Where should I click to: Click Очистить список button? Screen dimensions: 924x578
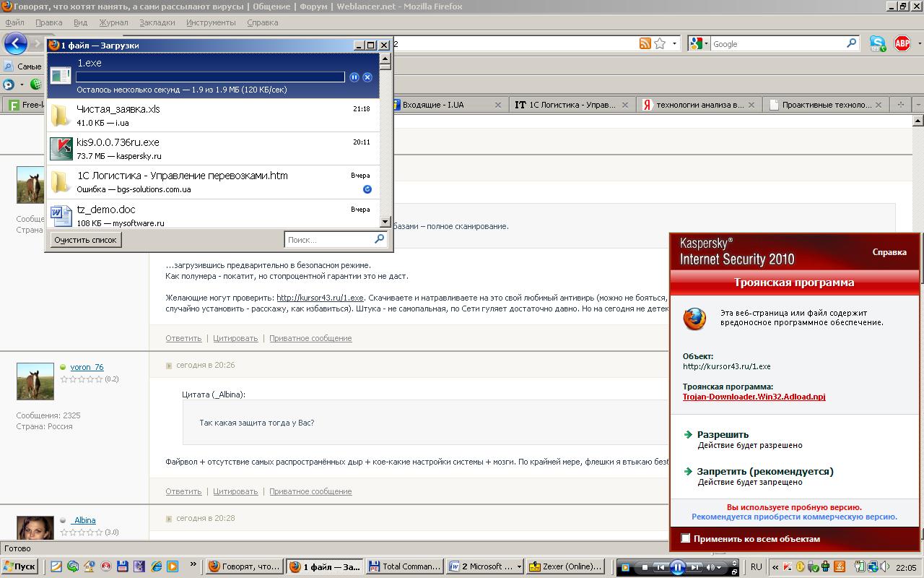pyautogui.click(x=85, y=240)
